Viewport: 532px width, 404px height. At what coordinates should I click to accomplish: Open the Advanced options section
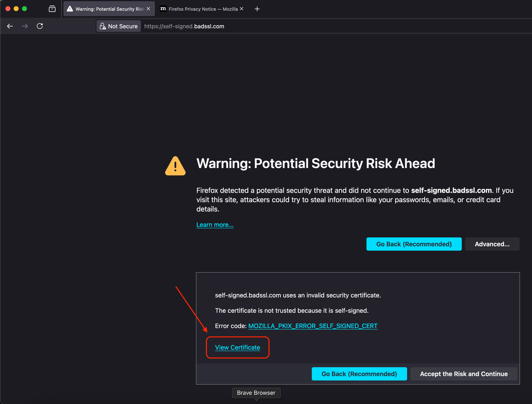[x=492, y=244]
